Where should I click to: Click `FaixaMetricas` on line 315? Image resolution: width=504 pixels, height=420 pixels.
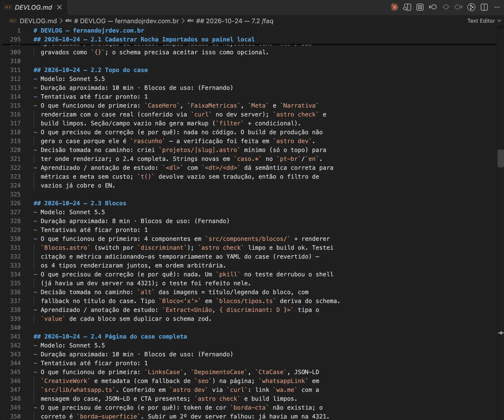(x=214, y=106)
